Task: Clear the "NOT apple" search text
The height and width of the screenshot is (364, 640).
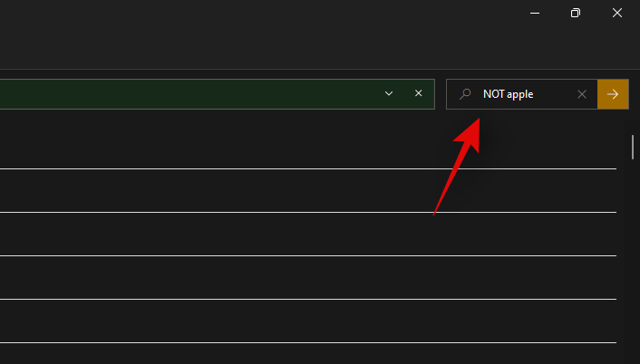Action: tap(582, 93)
